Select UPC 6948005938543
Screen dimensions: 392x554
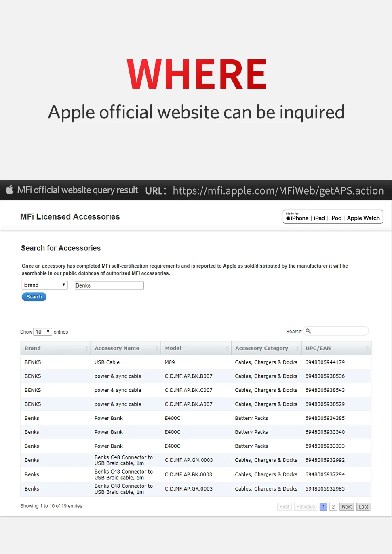tap(325, 390)
